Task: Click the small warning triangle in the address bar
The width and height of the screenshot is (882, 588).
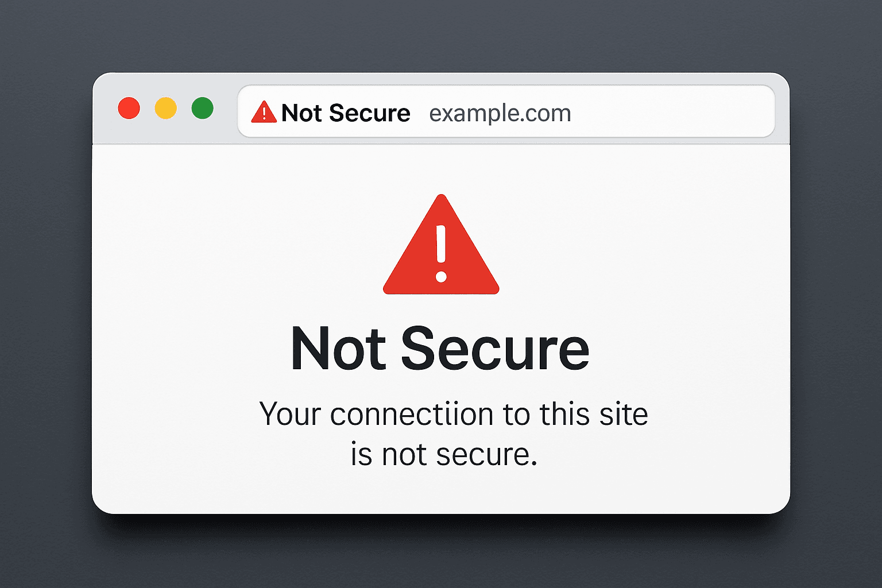Action: [264, 112]
